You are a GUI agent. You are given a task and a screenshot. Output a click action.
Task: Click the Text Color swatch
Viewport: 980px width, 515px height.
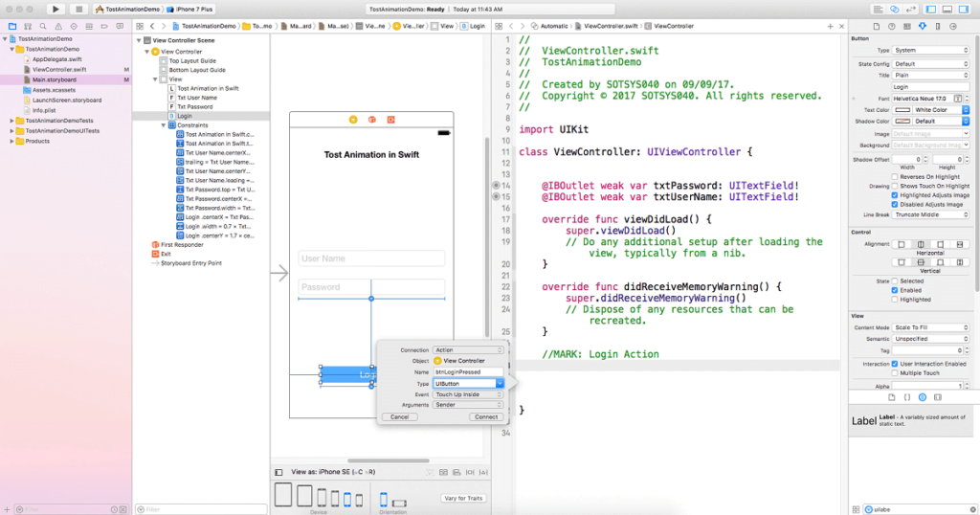(902, 110)
